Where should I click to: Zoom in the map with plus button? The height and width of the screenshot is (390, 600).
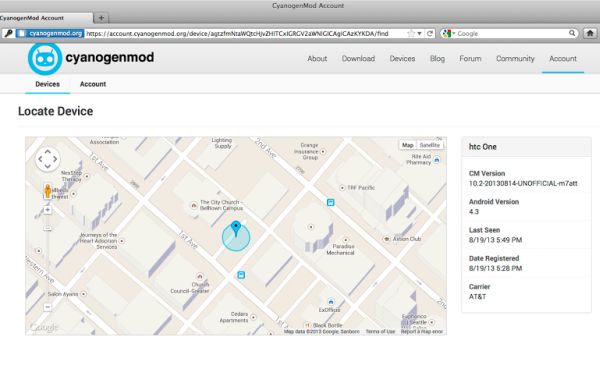(x=47, y=210)
